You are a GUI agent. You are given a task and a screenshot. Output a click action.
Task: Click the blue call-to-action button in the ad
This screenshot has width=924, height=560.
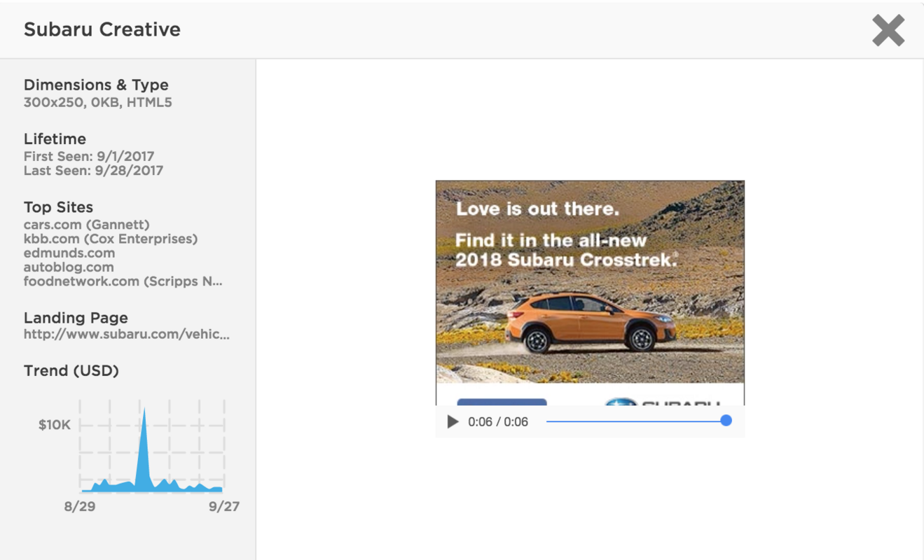click(502, 404)
